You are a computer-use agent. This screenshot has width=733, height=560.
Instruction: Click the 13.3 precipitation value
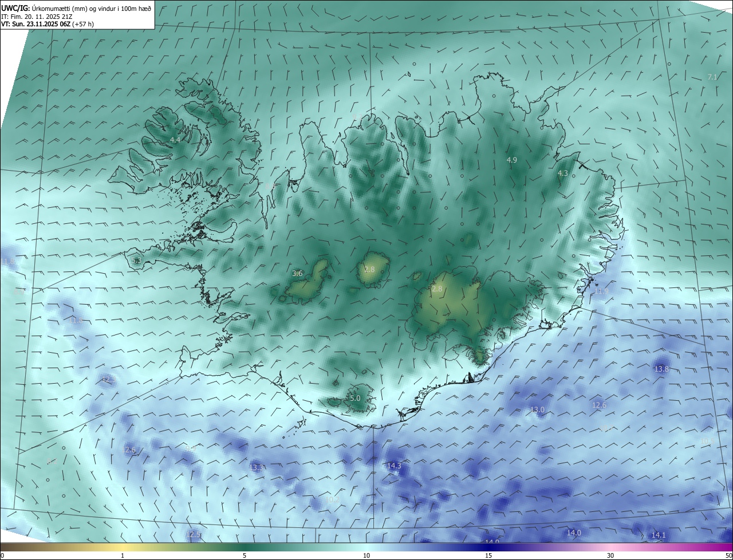coord(257,468)
